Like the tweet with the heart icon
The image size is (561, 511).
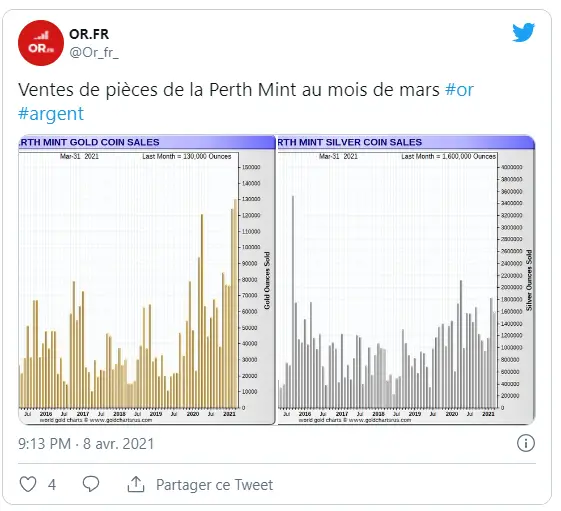click(28, 484)
